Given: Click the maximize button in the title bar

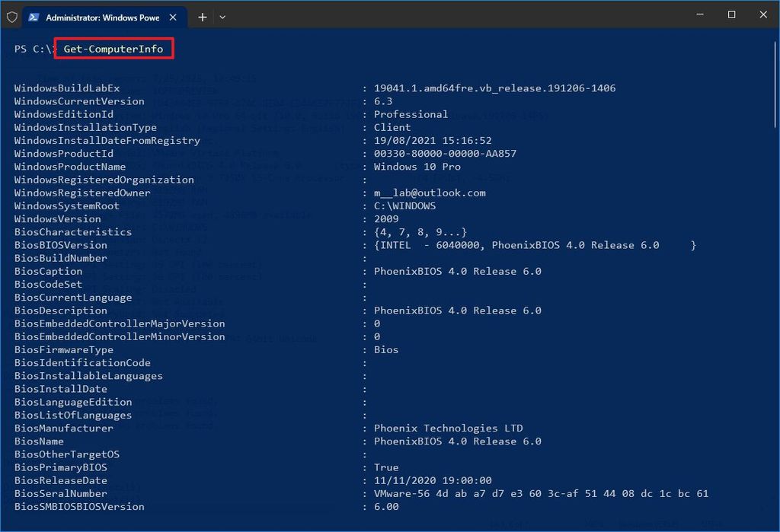Looking at the screenshot, I should pos(730,14).
